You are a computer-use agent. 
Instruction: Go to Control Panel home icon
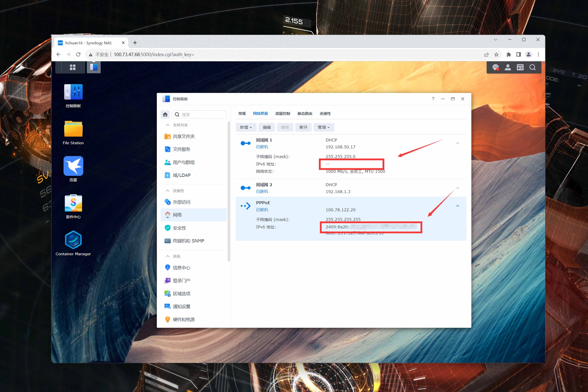[165, 115]
